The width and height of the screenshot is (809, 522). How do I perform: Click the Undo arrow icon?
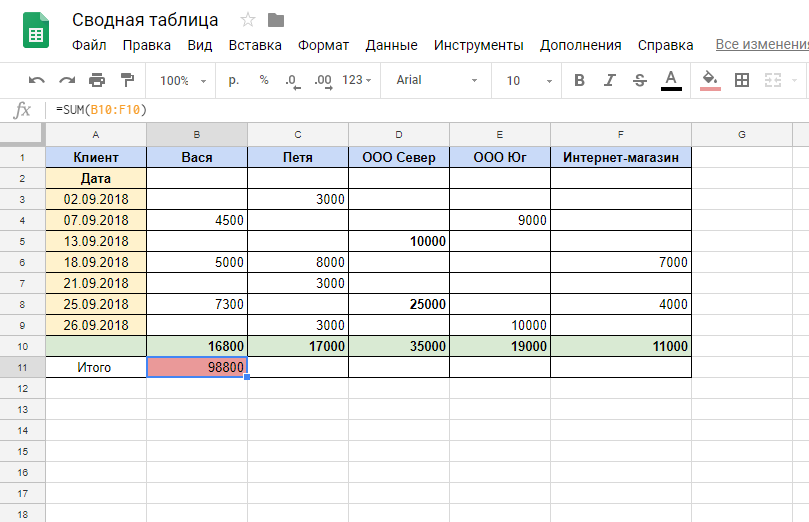[37, 80]
